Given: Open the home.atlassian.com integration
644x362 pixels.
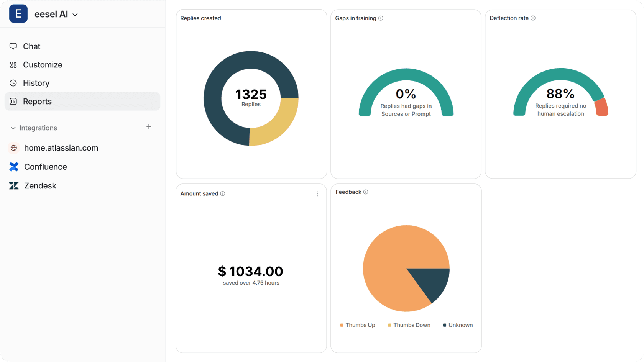Looking at the screenshot, I should [x=61, y=148].
